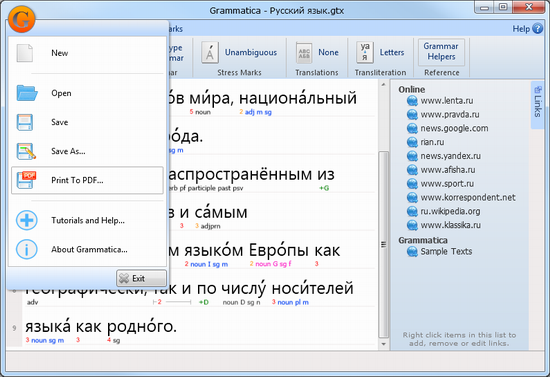Click the word родно́го in text

tap(141, 327)
